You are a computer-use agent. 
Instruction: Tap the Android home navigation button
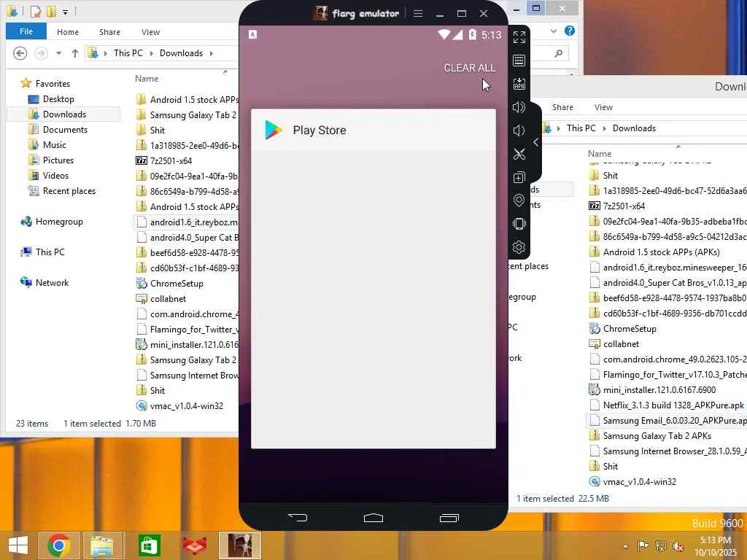click(373, 518)
